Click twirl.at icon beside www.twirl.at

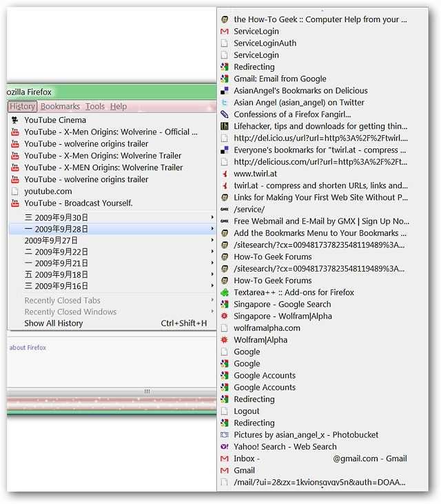(x=225, y=174)
